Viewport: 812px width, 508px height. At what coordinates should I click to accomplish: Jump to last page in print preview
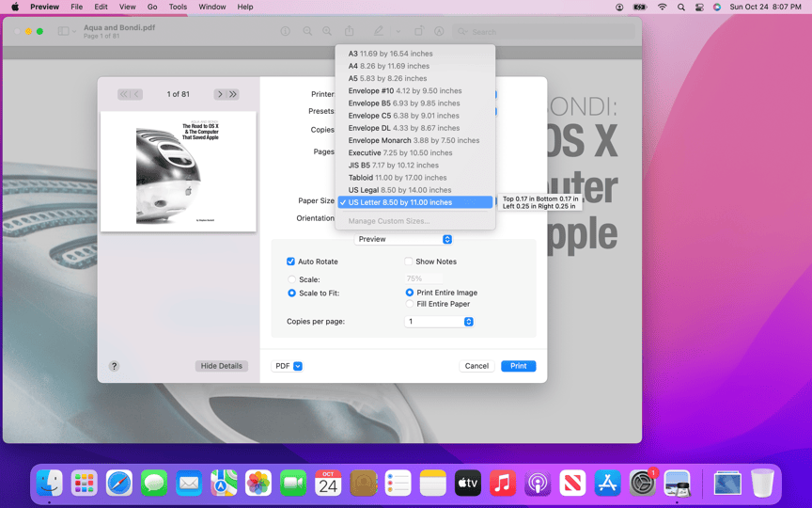233,94
